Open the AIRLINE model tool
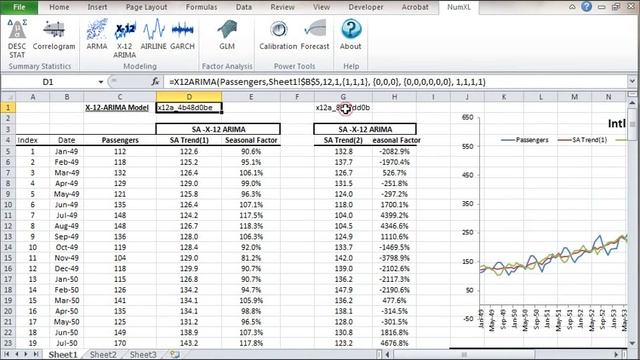Image resolution: width=640 pixels, height=360 pixels. tap(153, 35)
